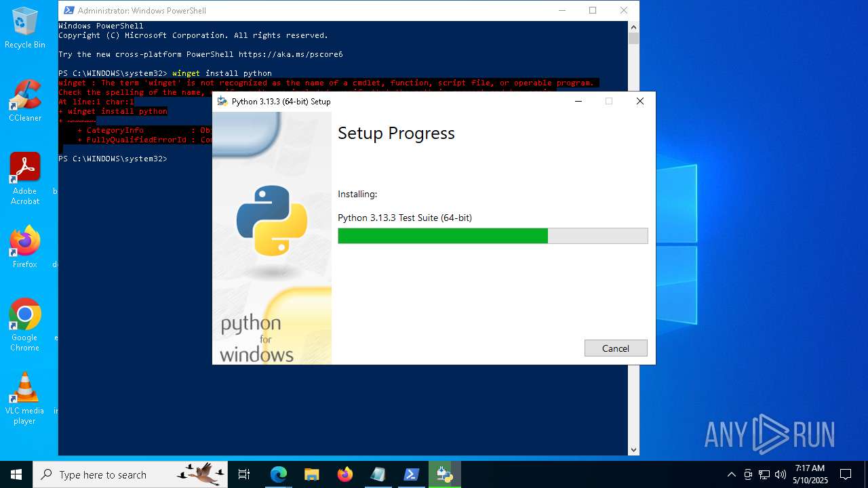Click PowerShell scrollbar down arrow
Screen dimensions: 868x488
point(633,449)
